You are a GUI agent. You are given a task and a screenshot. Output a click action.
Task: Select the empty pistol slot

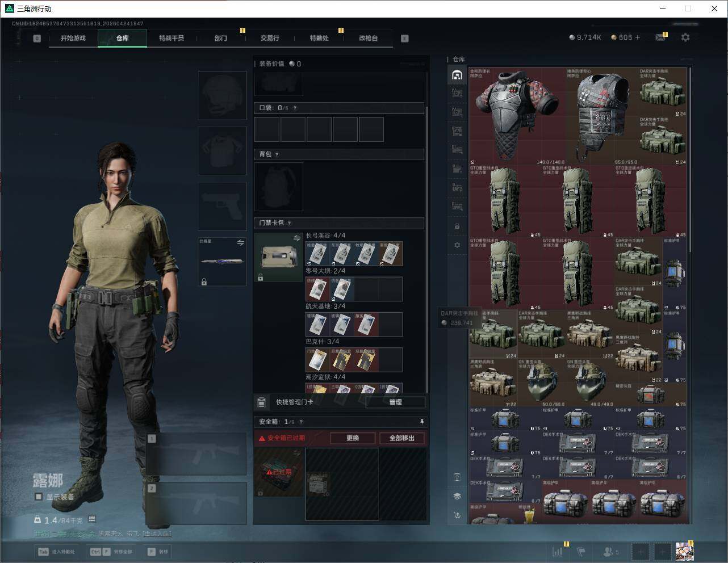(x=223, y=206)
